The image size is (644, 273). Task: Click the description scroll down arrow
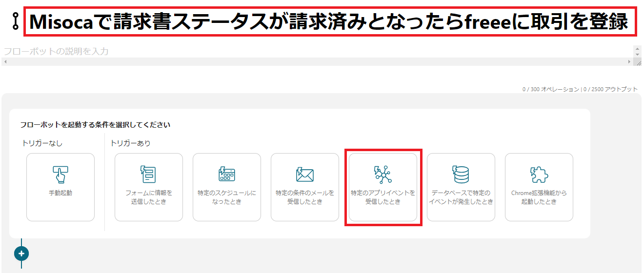tap(638, 55)
